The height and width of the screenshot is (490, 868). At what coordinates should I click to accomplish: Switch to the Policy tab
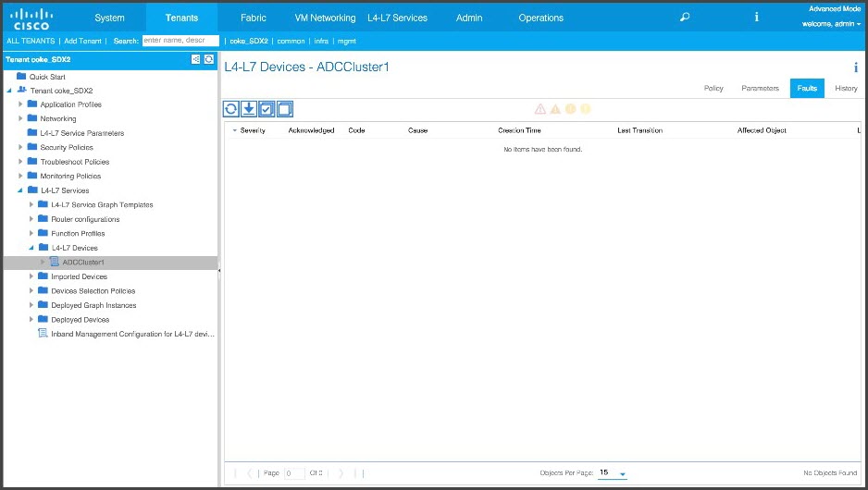pyautogui.click(x=713, y=88)
